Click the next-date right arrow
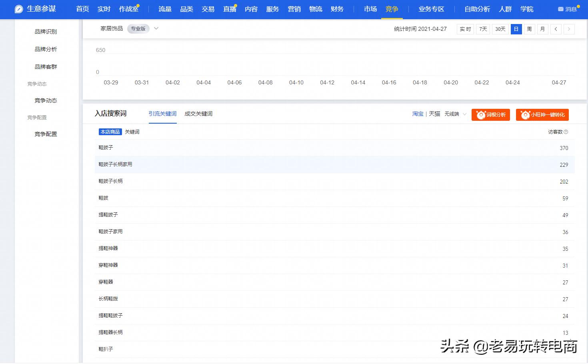The height and width of the screenshot is (364, 588). (x=569, y=29)
